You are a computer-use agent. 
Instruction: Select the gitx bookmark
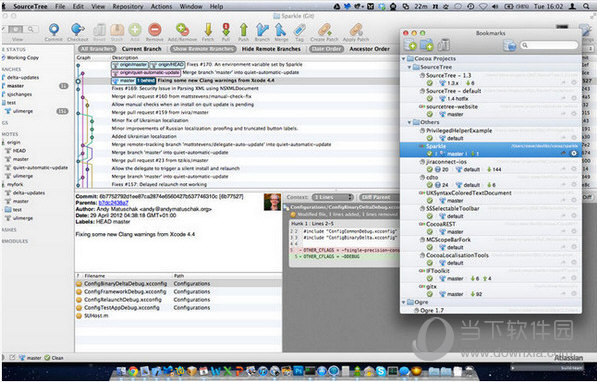pos(490,290)
